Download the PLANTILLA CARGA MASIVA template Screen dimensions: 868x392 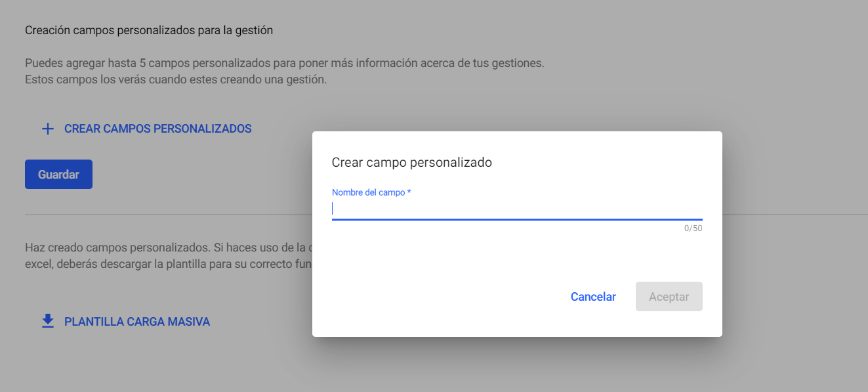[137, 322]
